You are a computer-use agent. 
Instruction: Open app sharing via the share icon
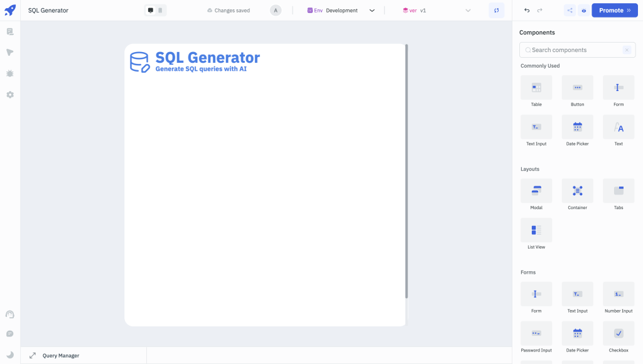[x=570, y=10]
